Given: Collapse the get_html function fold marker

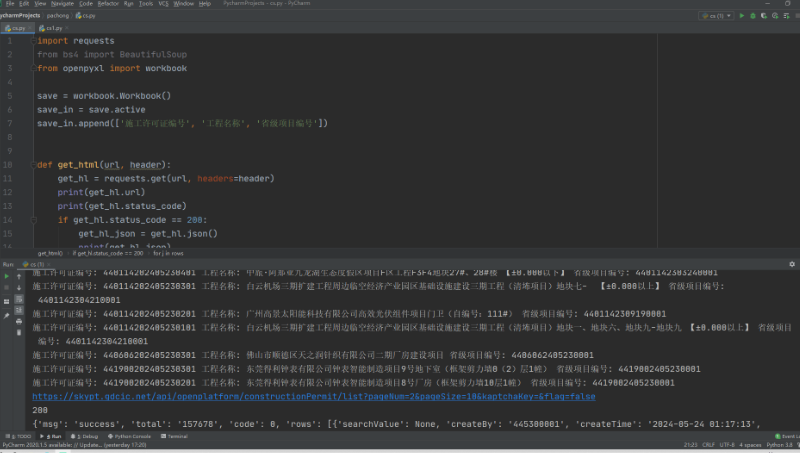Looking at the screenshot, I should coord(34,165).
